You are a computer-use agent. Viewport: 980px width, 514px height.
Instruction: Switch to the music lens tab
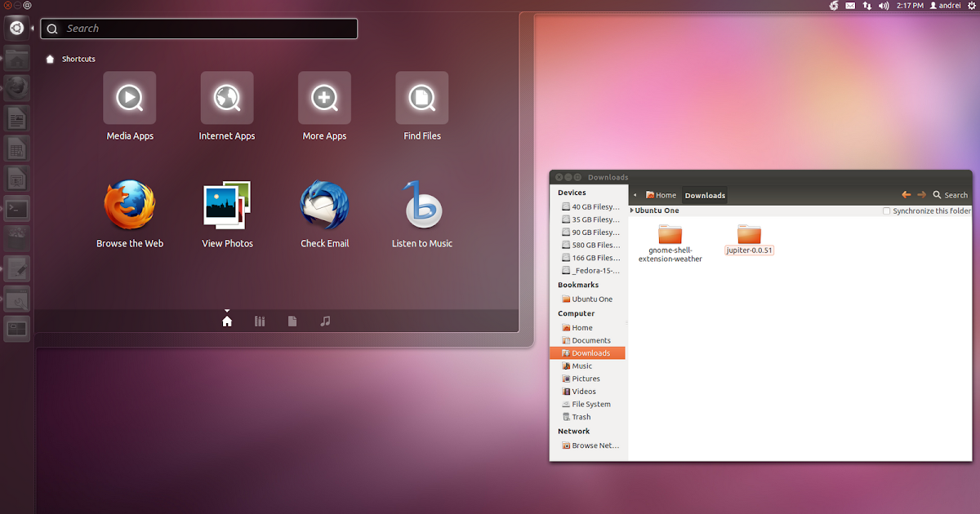(x=325, y=321)
